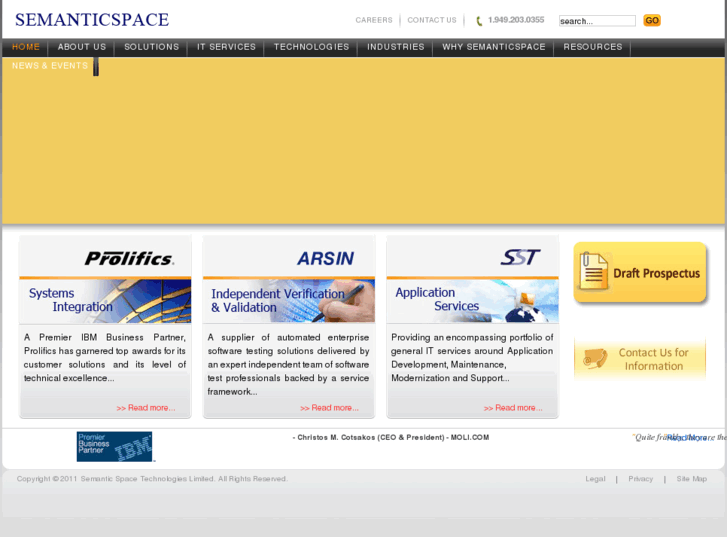The width and height of the screenshot is (727, 545).
Task: Click the IBM Premier Business Partner badge
Action: pos(115,447)
